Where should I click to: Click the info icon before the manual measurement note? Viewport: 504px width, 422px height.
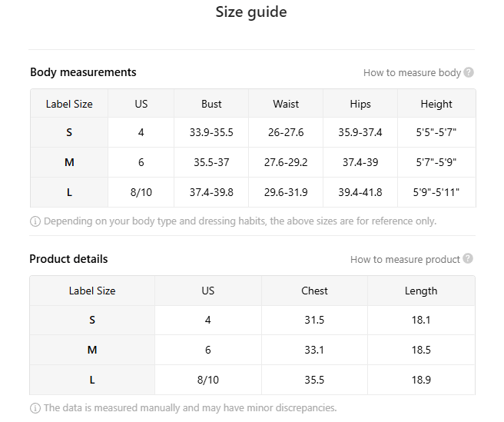[35, 408]
